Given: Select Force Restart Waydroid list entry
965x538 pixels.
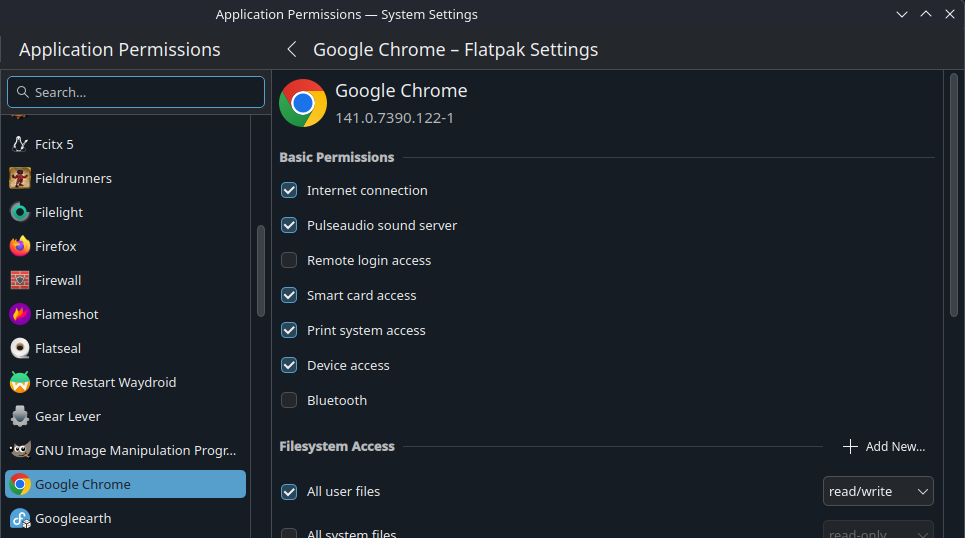Looking at the screenshot, I should (105, 382).
